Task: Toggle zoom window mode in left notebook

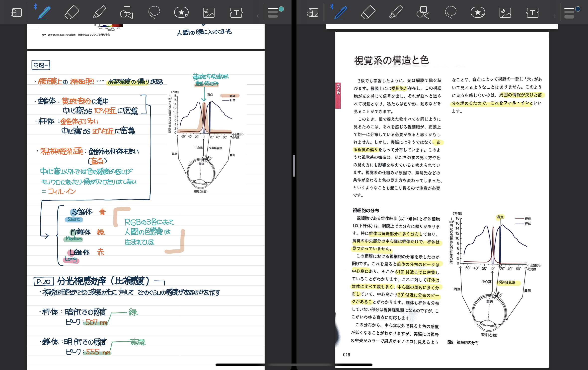Action: [x=16, y=12]
